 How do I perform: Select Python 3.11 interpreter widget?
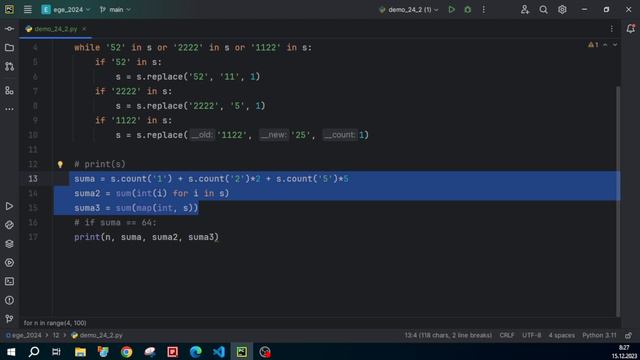point(599,335)
